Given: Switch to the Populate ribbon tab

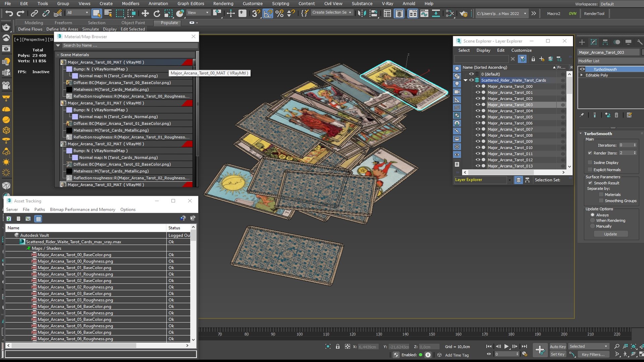Looking at the screenshot, I should click(169, 23).
